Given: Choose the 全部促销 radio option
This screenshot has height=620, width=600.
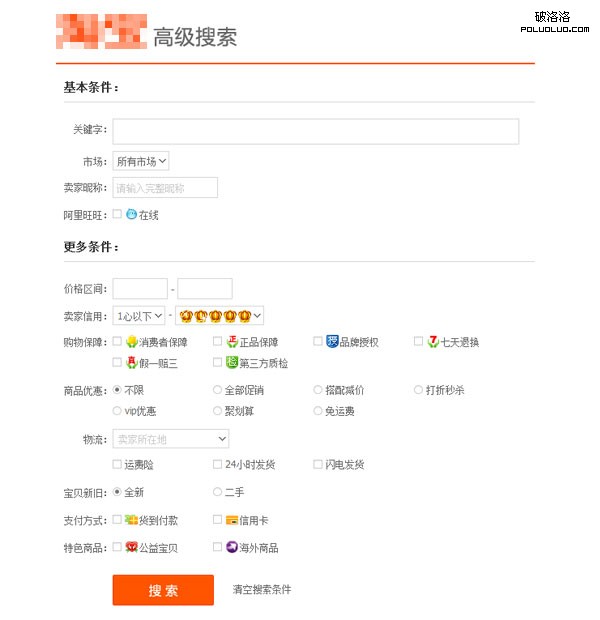Looking at the screenshot, I should 218,390.
